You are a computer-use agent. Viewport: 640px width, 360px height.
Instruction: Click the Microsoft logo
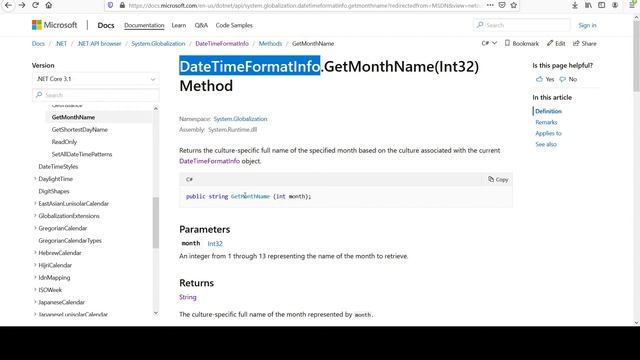[54, 25]
